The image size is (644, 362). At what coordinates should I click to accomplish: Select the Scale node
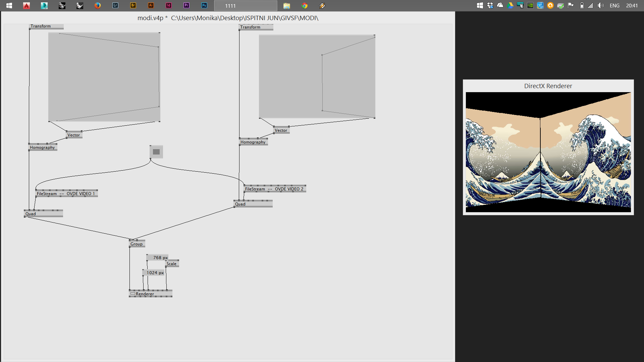pos(172,264)
